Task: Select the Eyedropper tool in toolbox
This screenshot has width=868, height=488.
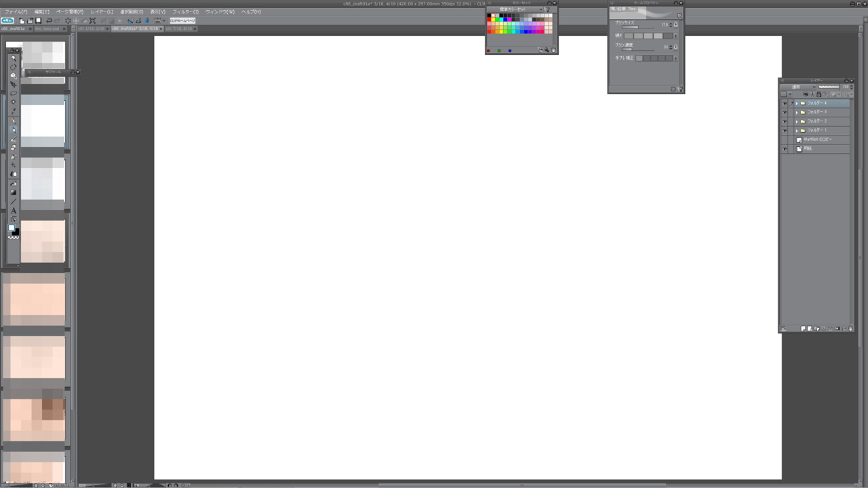Action: pos(14,111)
